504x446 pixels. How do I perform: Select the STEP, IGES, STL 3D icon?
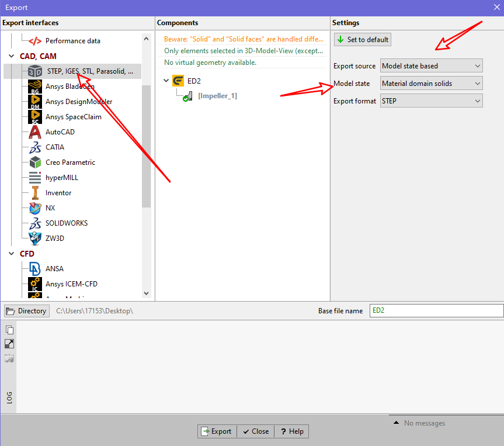click(x=35, y=71)
